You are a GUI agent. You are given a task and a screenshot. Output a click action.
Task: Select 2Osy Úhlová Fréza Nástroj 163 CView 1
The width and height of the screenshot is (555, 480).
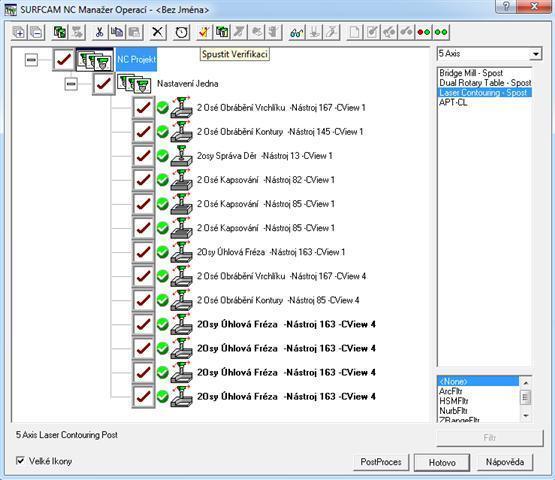point(271,252)
